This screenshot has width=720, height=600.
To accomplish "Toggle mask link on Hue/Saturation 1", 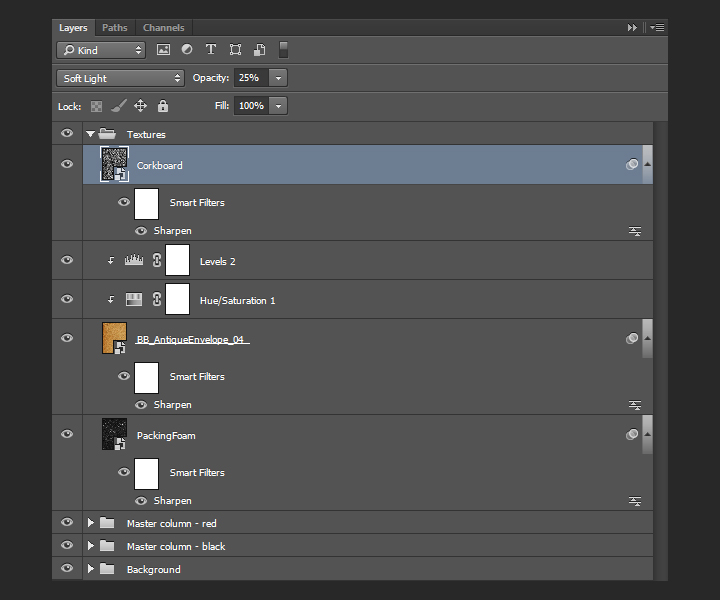I will click(x=157, y=299).
